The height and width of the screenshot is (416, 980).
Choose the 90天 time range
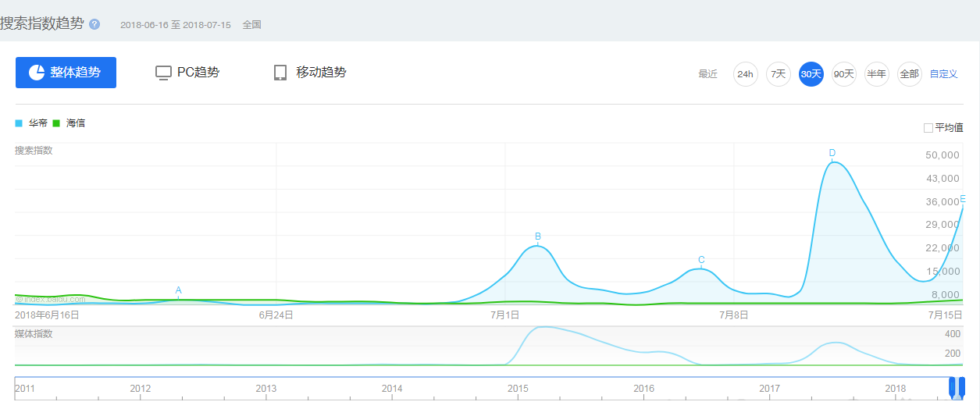tap(843, 74)
